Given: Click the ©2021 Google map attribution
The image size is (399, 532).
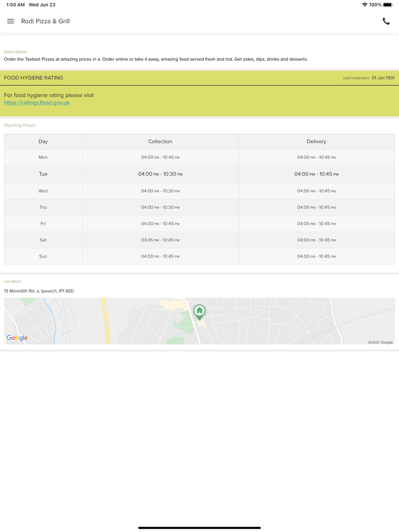Looking at the screenshot, I should [x=381, y=342].
